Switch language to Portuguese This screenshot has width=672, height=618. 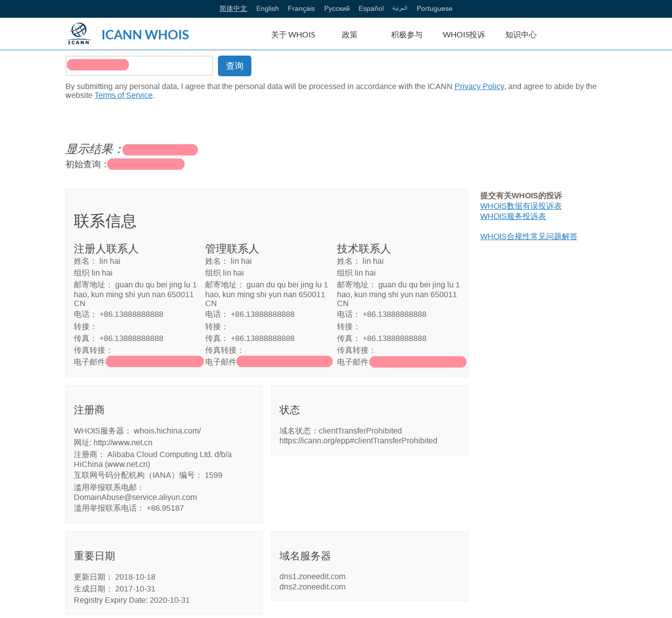coord(434,8)
